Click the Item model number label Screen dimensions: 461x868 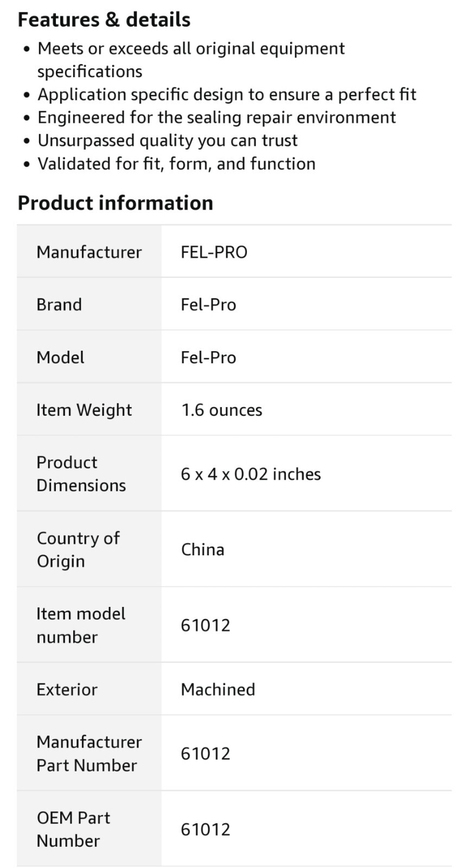pos(81,625)
